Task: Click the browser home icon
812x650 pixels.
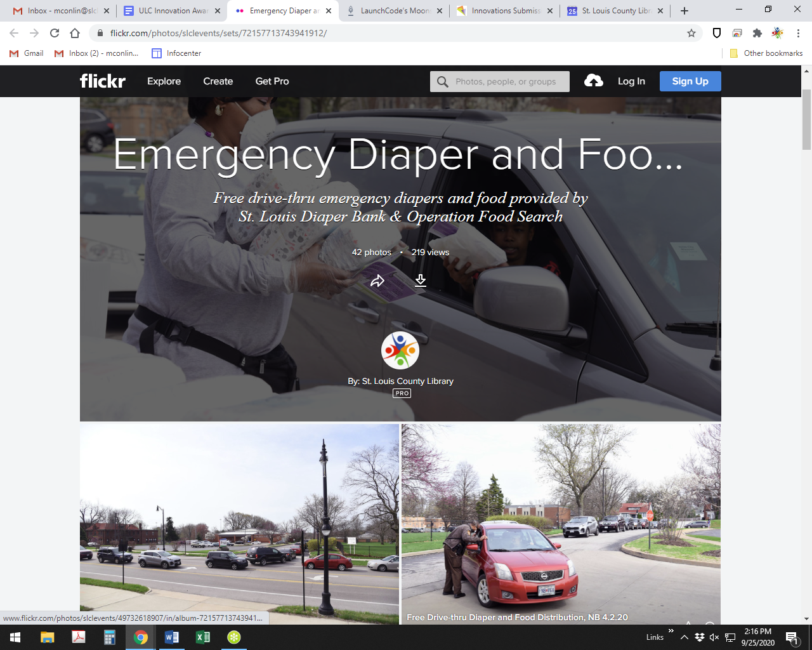Action: point(75,33)
